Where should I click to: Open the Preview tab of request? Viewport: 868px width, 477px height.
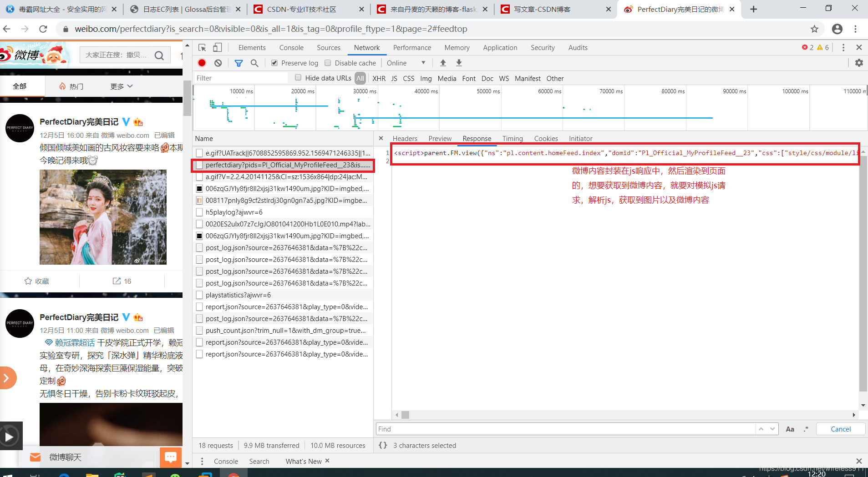pyautogui.click(x=440, y=138)
